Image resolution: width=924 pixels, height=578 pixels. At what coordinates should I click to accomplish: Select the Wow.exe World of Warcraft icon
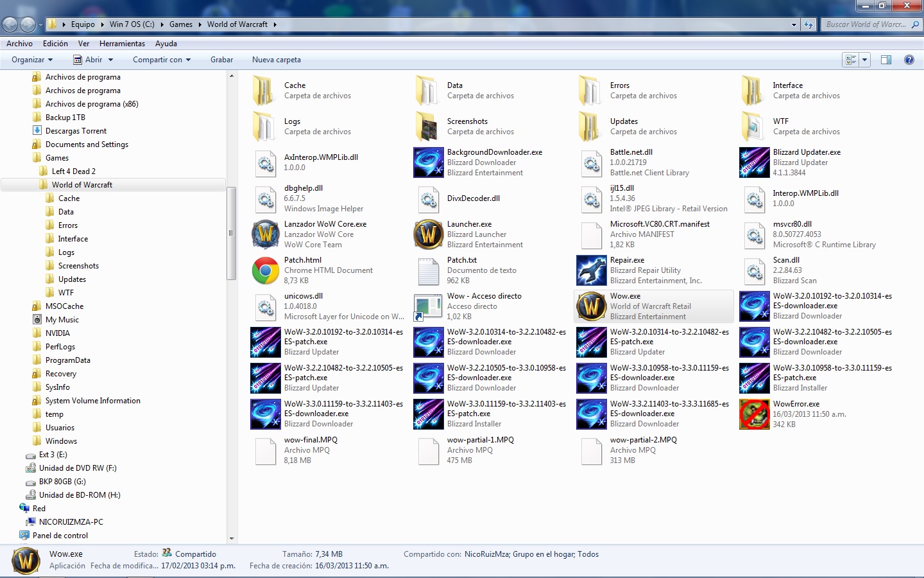tap(591, 306)
